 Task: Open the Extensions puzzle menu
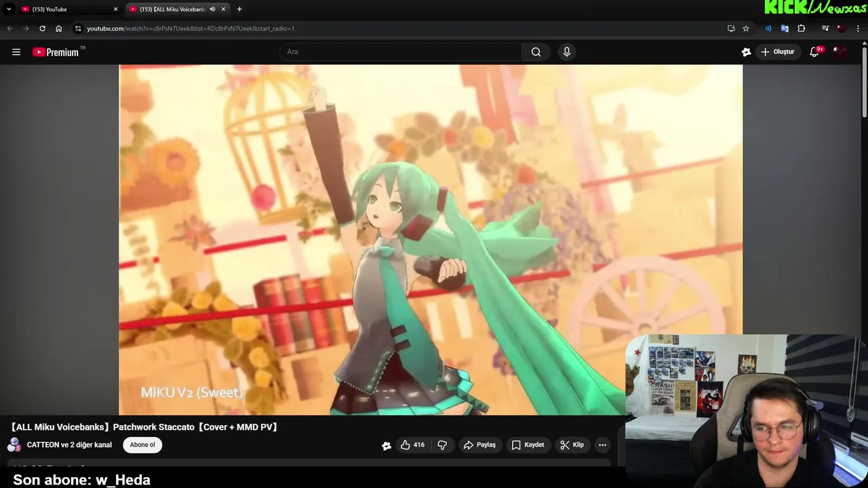click(802, 28)
